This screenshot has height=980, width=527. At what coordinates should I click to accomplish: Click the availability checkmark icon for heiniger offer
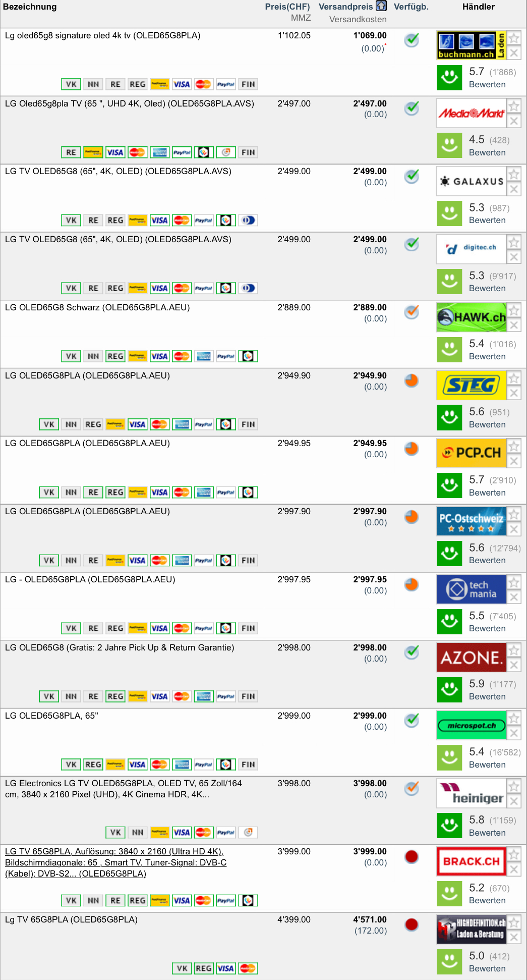pyautogui.click(x=412, y=788)
